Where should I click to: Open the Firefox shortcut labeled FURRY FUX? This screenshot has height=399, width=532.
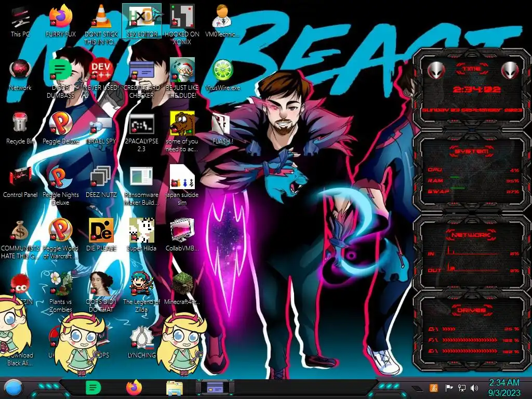tap(60, 21)
